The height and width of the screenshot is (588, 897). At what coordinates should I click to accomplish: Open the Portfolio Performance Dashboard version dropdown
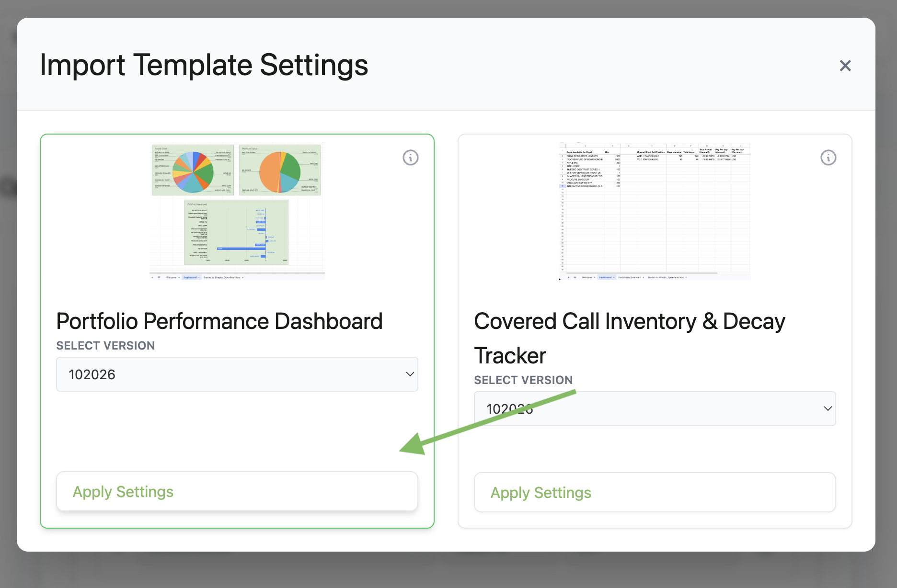pyautogui.click(x=237, y=374)
